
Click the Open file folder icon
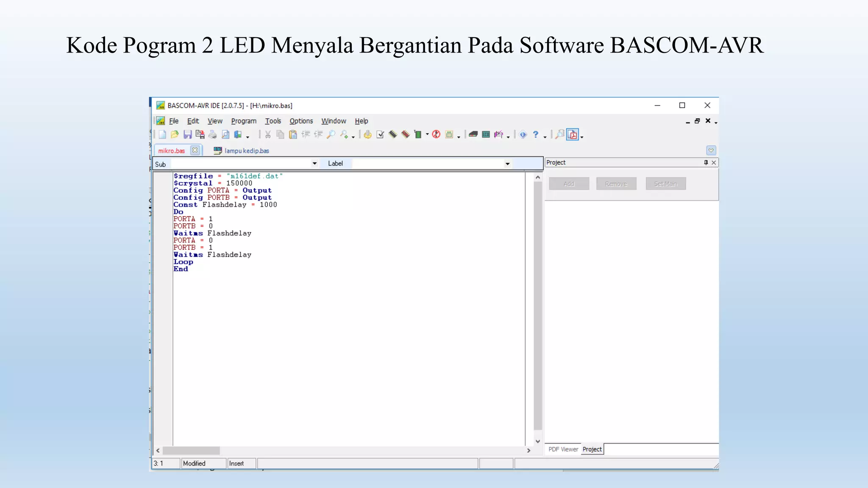click(x=175, y=135)
